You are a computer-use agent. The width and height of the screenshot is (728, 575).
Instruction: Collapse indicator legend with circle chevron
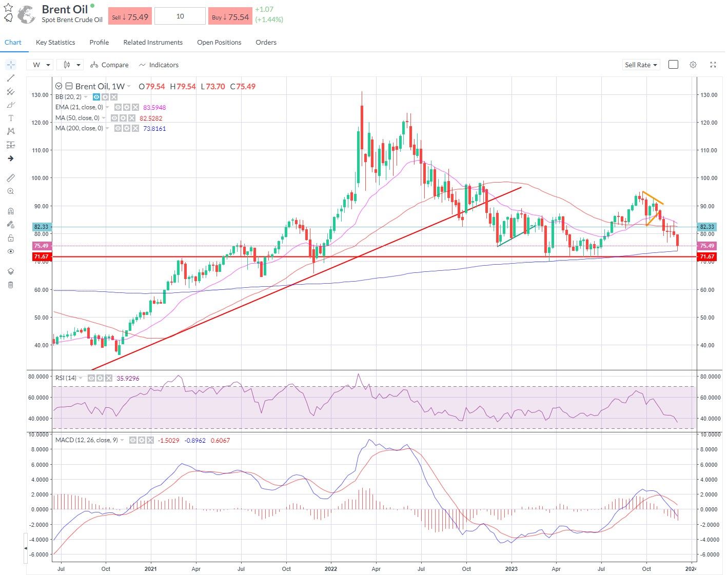58,86
